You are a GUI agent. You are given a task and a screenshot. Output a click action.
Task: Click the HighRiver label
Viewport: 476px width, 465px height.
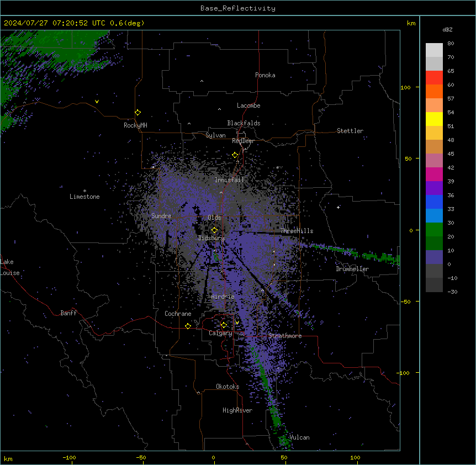pyautogui.click(x=237, y=410)
